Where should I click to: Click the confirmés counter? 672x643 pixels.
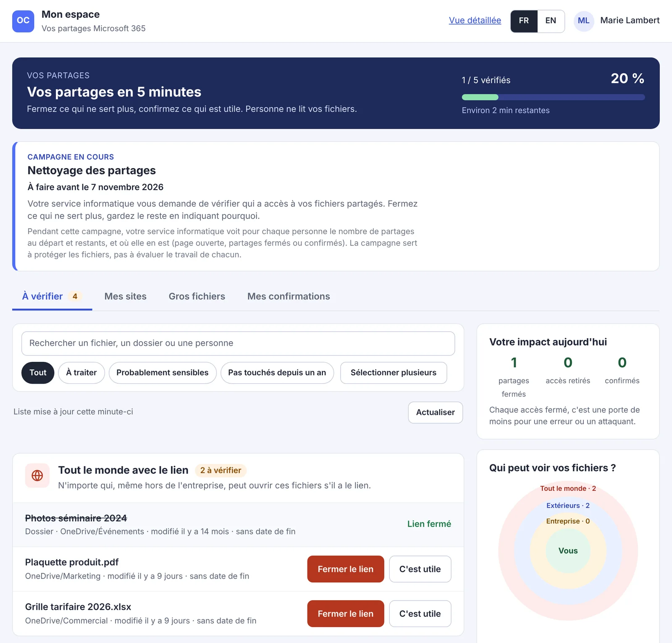[x=622, y=370]
